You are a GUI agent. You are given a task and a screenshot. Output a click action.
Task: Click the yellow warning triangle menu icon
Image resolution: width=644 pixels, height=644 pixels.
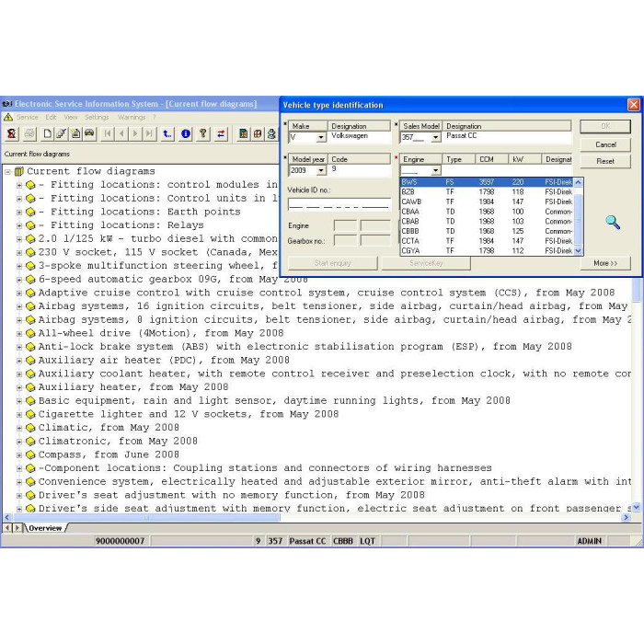[8, 118]
